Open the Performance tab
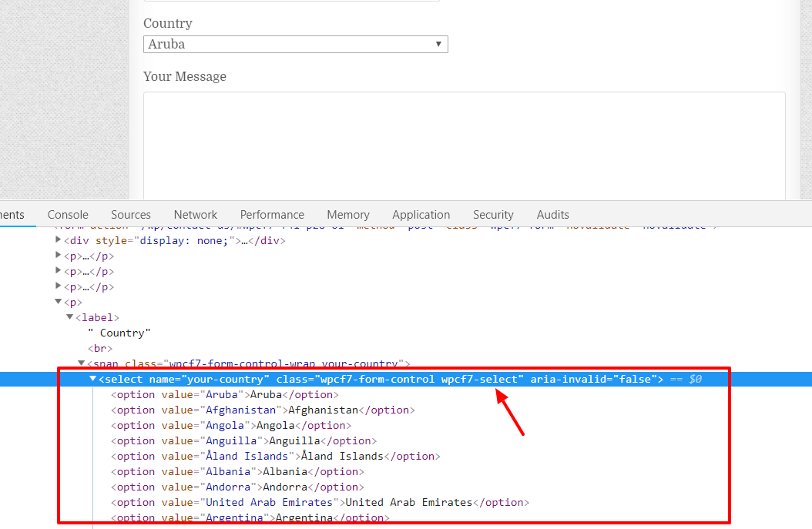Viewport: 812px width, 529px height. pos(272,215)
